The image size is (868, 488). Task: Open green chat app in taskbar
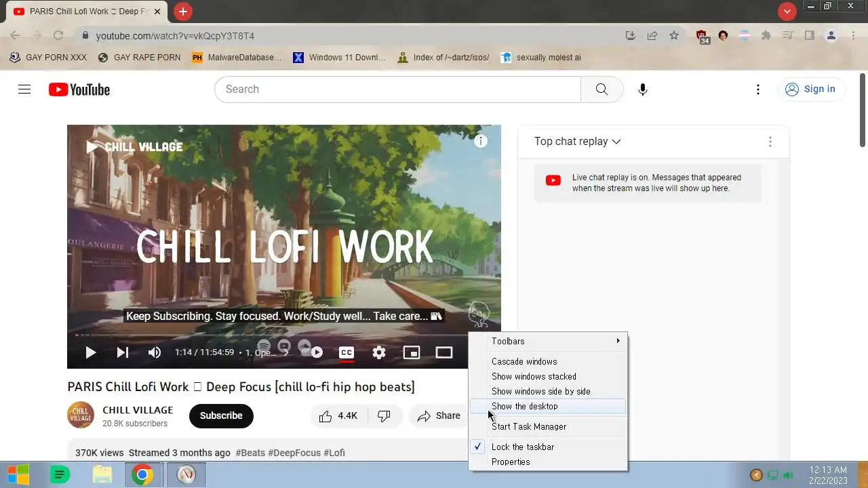click(x=60, y=475)
